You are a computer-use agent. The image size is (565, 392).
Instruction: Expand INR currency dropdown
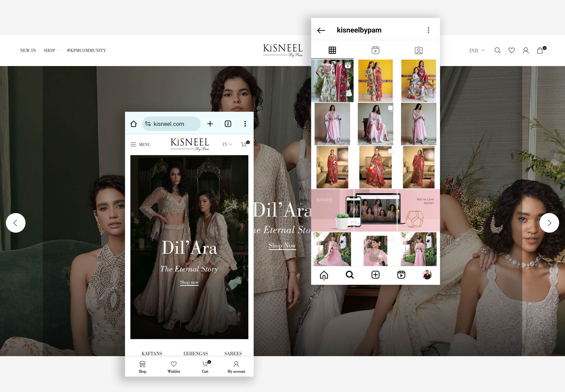477,51
